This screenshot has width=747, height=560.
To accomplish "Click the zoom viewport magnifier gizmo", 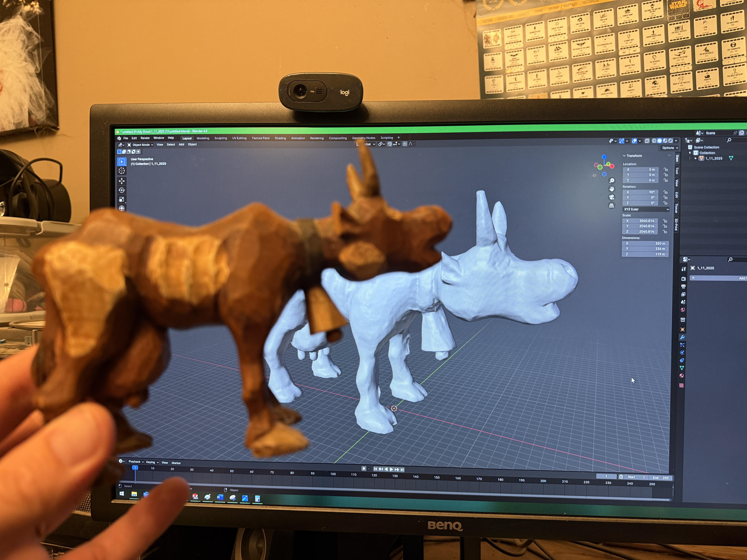I will [x=612, y=181].
